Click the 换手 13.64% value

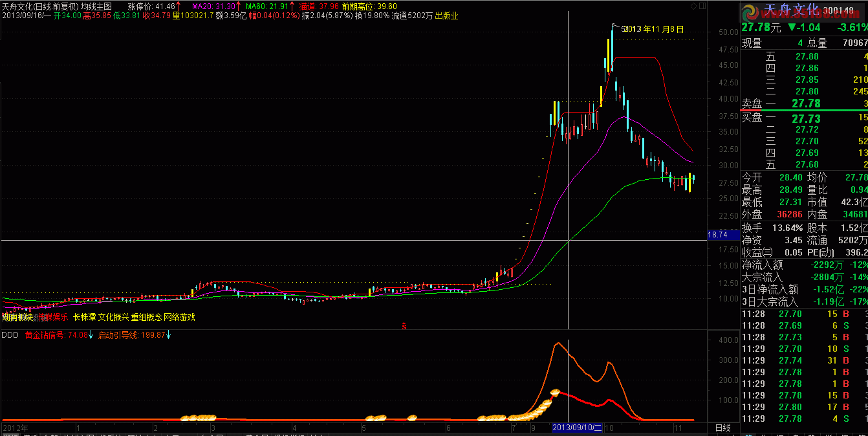click(787, 228)
